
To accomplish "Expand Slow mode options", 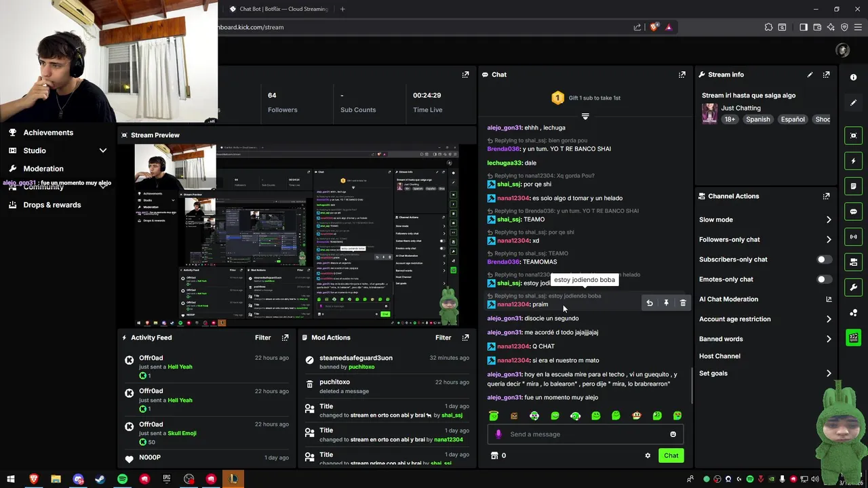I will pyautogui.click(x=828, y=220).
